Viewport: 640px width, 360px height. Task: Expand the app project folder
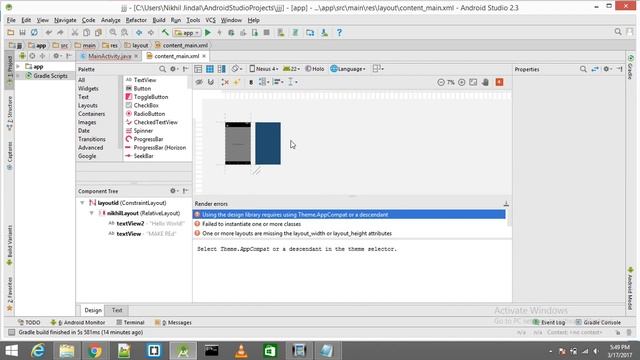(x=18, y=66)
